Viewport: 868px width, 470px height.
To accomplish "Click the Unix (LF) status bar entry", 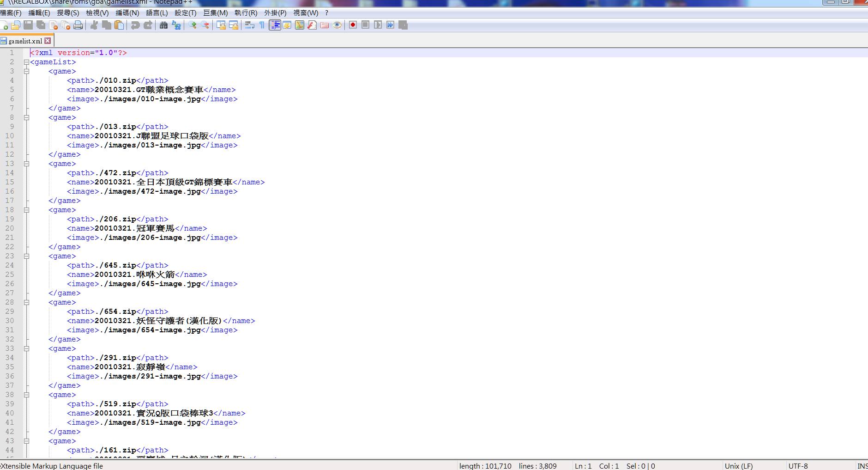I will point(739,466).
